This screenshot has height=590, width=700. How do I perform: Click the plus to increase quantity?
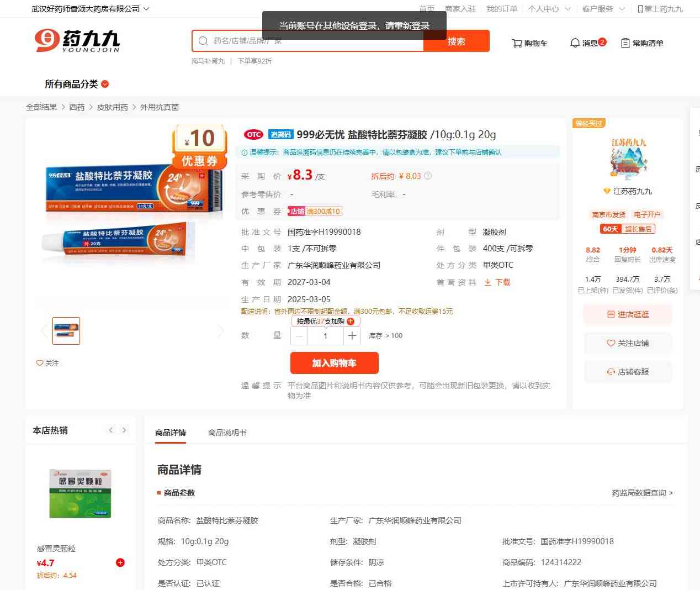[x=352, y=336]
